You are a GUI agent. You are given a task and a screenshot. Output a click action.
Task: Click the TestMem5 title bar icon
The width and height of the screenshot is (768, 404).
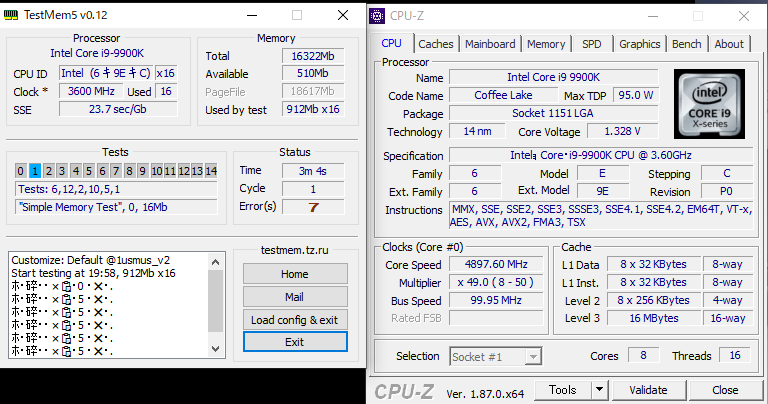pos(11,15)
